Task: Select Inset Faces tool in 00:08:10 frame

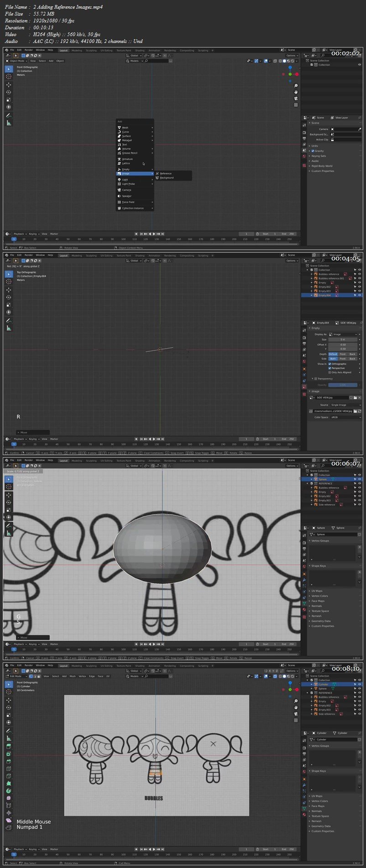Action: (x=9, y=754)
